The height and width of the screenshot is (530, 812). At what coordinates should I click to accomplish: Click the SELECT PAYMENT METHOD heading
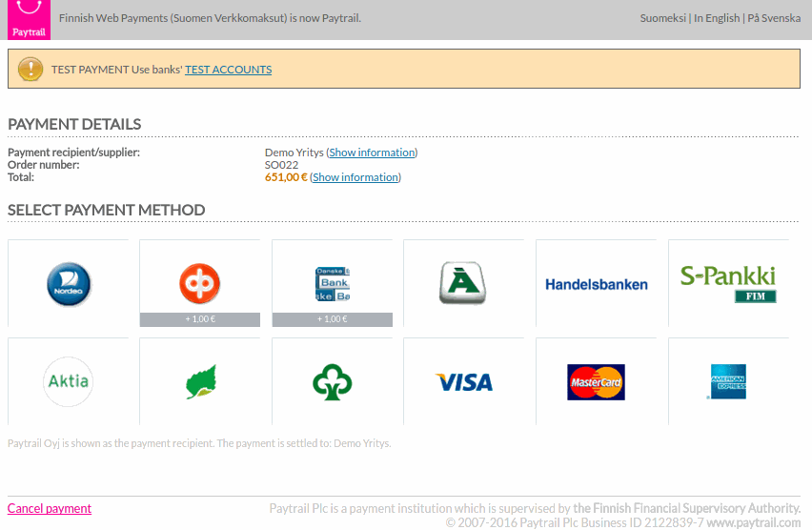[x=107, y=210]
